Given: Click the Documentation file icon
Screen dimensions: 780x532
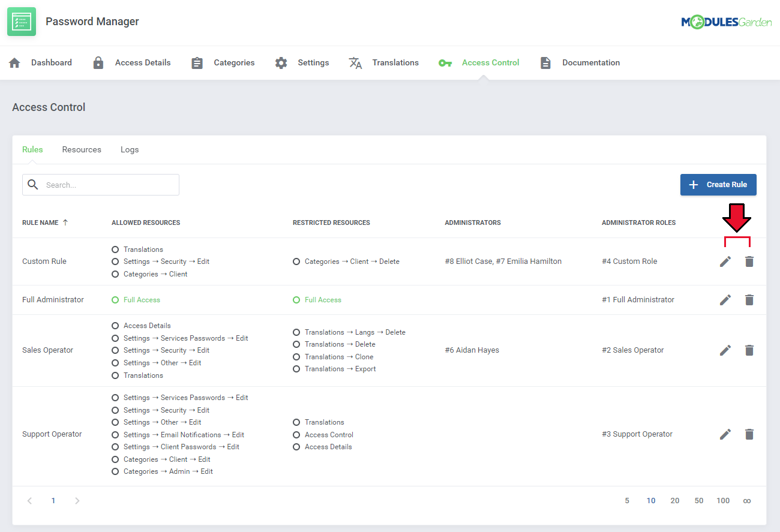Looking at the screenshot, I should pyautogui.click(x=545, y=63).
